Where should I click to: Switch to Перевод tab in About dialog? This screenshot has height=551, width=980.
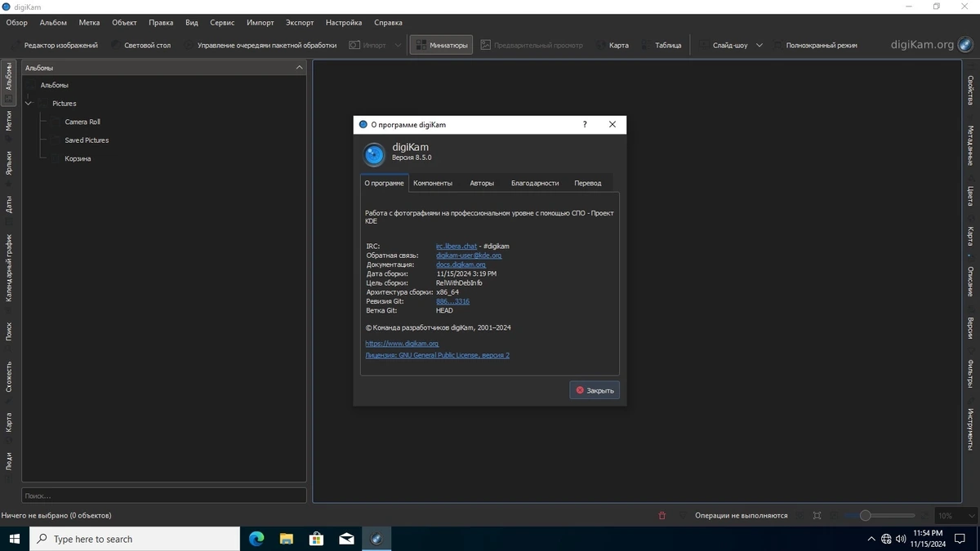point(588,183)
